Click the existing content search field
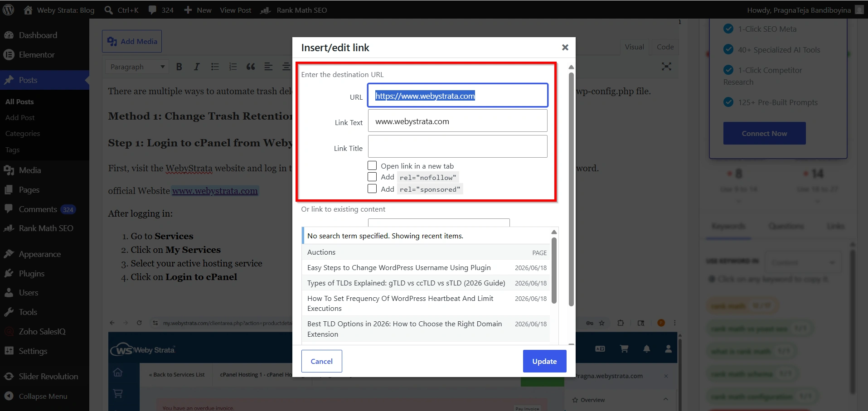This screenshot has width=868, height=411. 439,222
